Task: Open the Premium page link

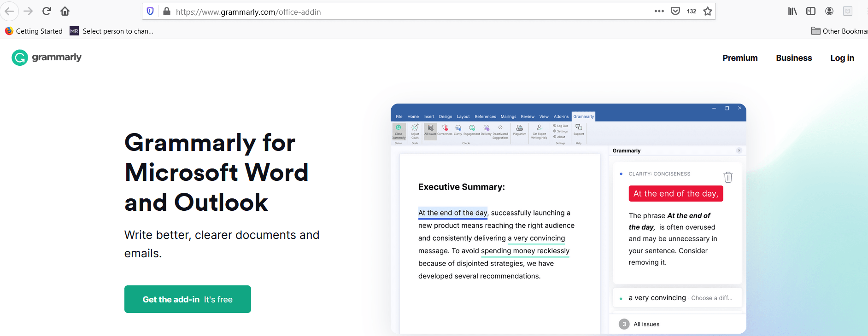Action: (740, 58)
